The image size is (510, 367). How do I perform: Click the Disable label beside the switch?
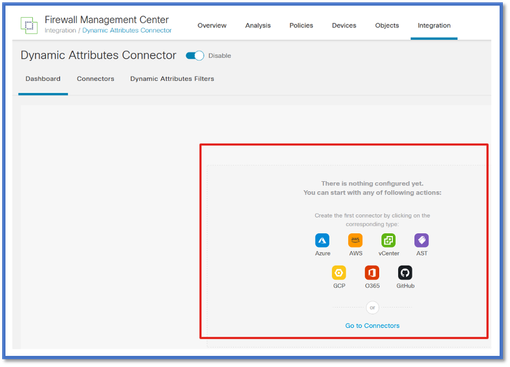pos(220,56)
